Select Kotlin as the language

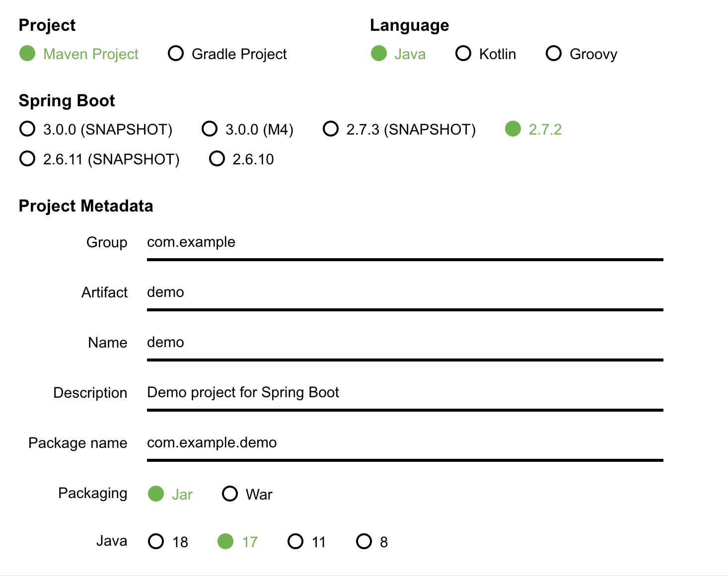click(463, 54)
